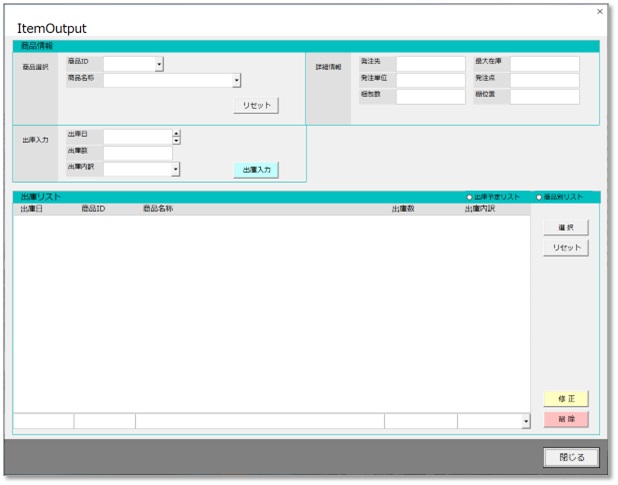Click the 商品ID column header in list
Image resolution: width=618 pixels, height=485 pixels.
click(x=93, y=209)
